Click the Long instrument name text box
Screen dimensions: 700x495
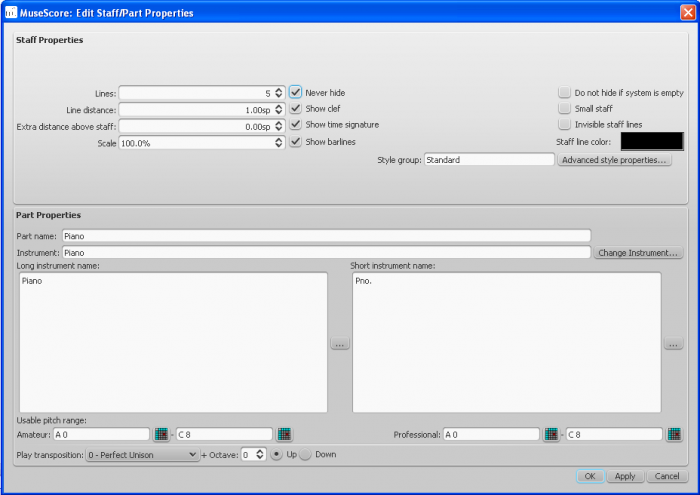pyautogui.click(x=173, y=342)
